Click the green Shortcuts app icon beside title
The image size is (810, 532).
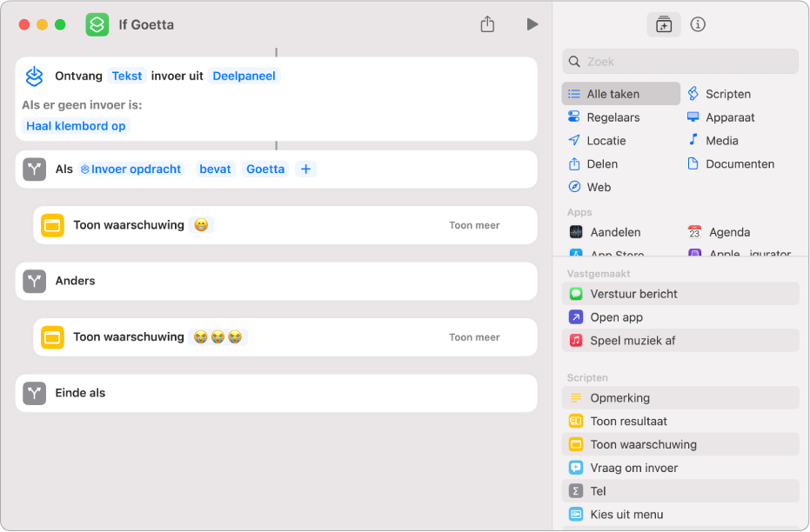[x=97, y=24]
